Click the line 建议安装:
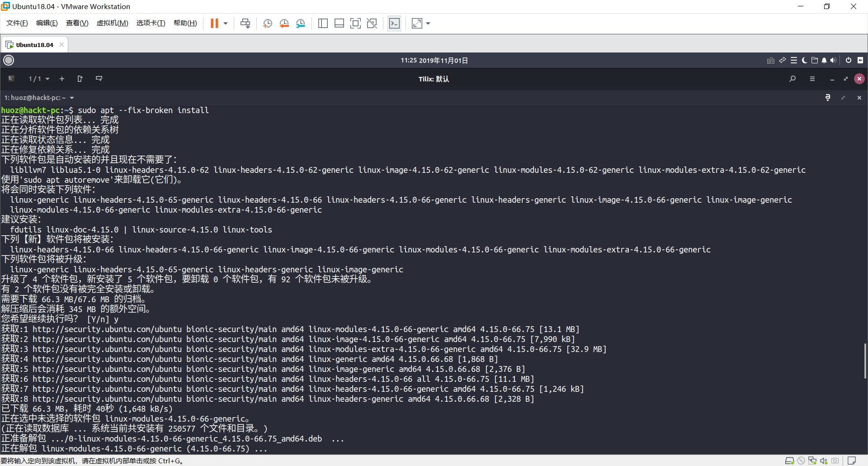Image resolution: width=868 pixels, height=466 pixels. [x=21, y=219]
